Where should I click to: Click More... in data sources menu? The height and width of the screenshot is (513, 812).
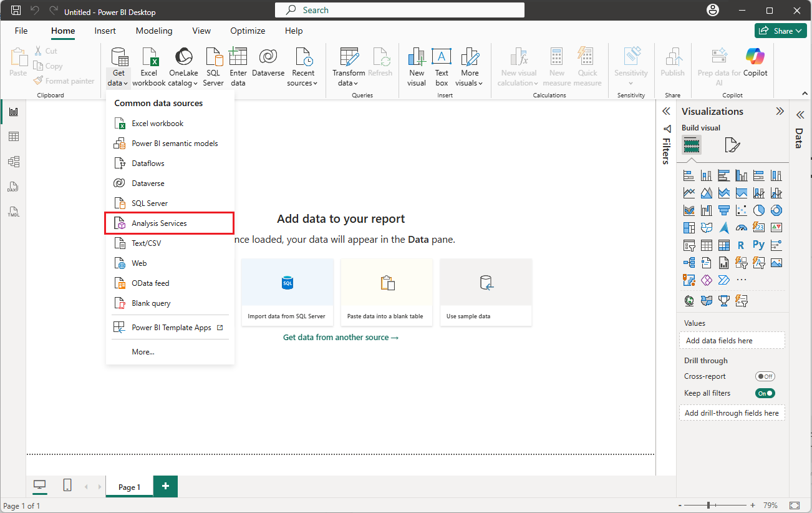170,352
